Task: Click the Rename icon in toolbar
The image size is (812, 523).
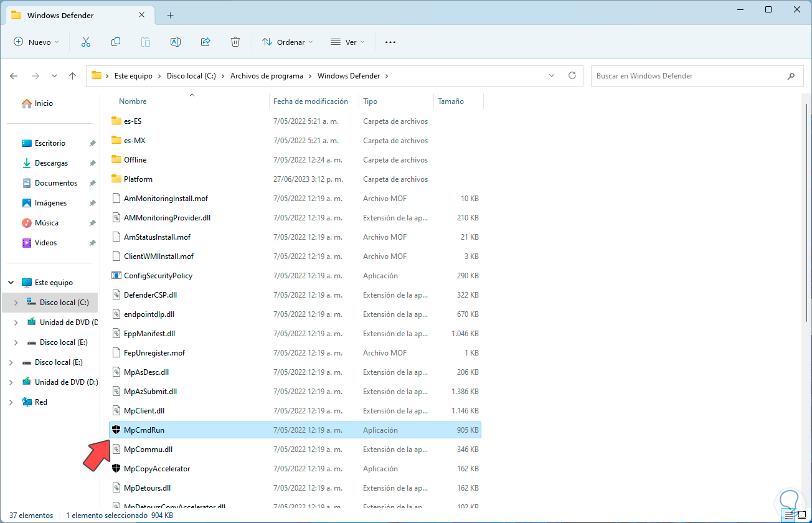Action: point(176,42)
